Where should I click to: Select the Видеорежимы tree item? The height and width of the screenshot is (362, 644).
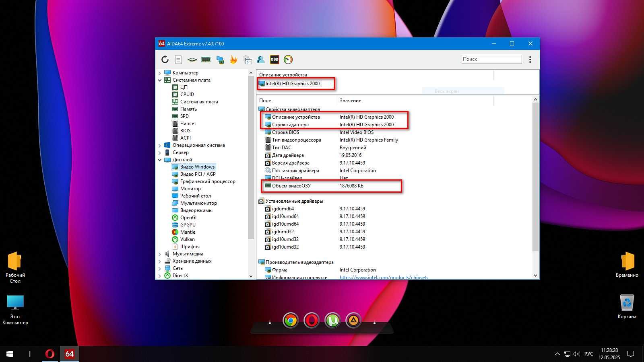tap(196, 210)
